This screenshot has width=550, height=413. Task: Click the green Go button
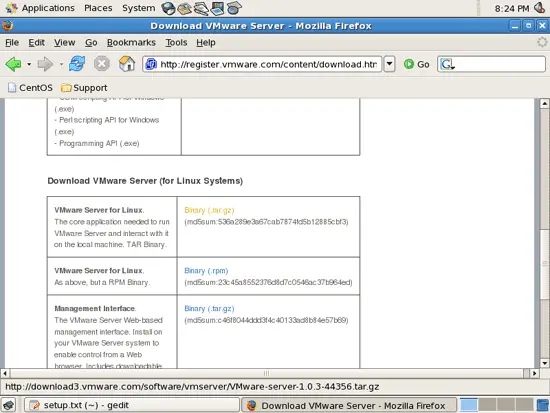pos(416,64)
